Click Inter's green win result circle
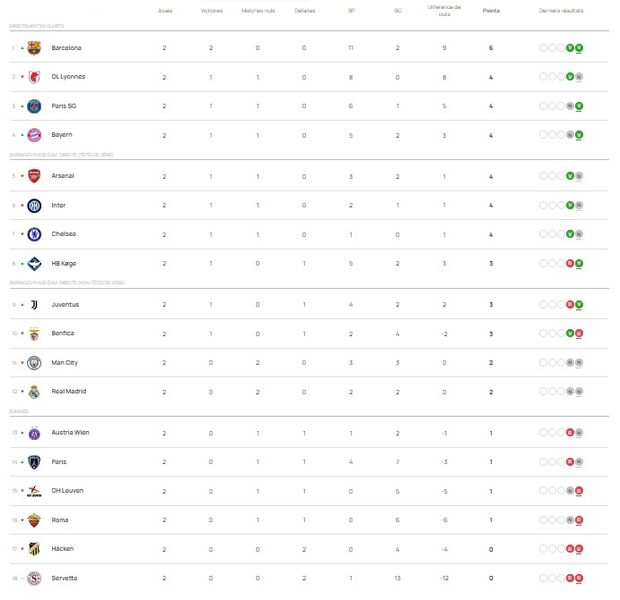Image resolution: width=620 pixels, height=600 pixels. point(570,205)
